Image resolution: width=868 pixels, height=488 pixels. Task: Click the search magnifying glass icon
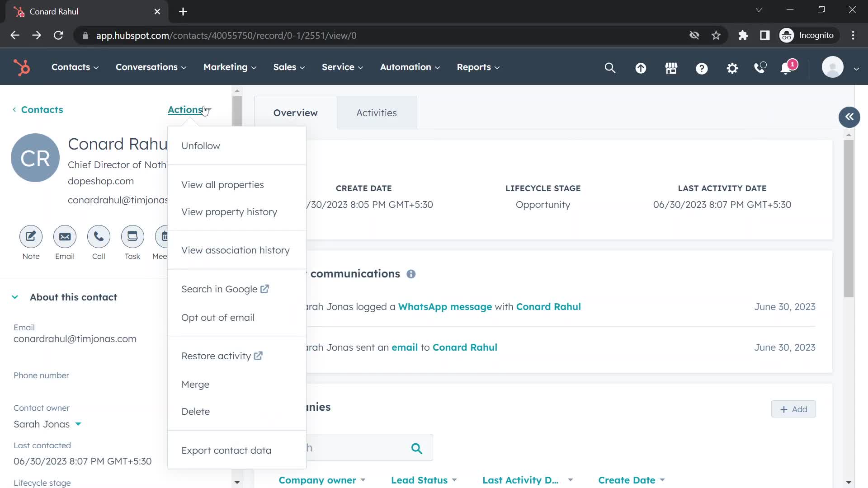coord(611,67)
